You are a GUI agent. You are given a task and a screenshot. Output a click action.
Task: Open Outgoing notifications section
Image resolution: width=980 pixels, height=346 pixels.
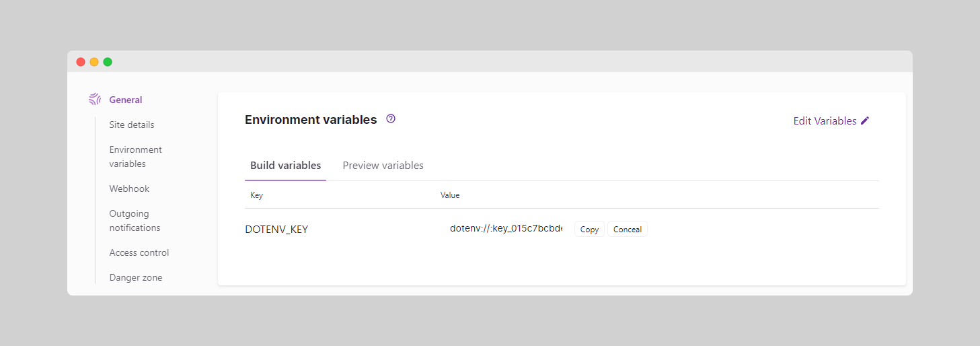click(135, 221)
